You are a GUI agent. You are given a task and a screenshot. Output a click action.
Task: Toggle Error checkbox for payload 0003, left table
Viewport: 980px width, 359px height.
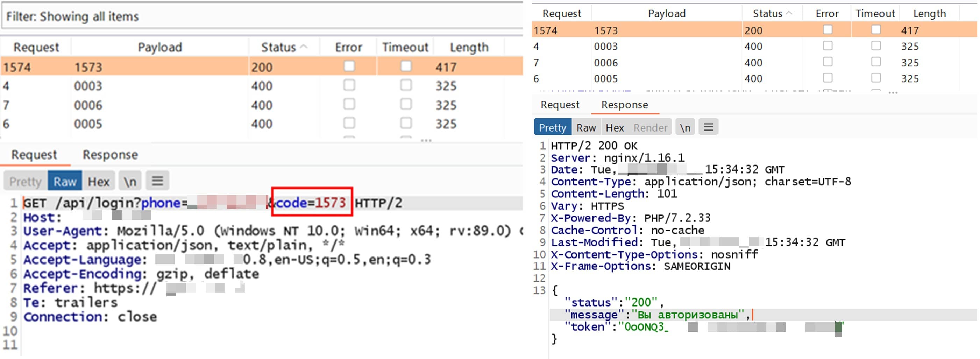coord(349,85)
